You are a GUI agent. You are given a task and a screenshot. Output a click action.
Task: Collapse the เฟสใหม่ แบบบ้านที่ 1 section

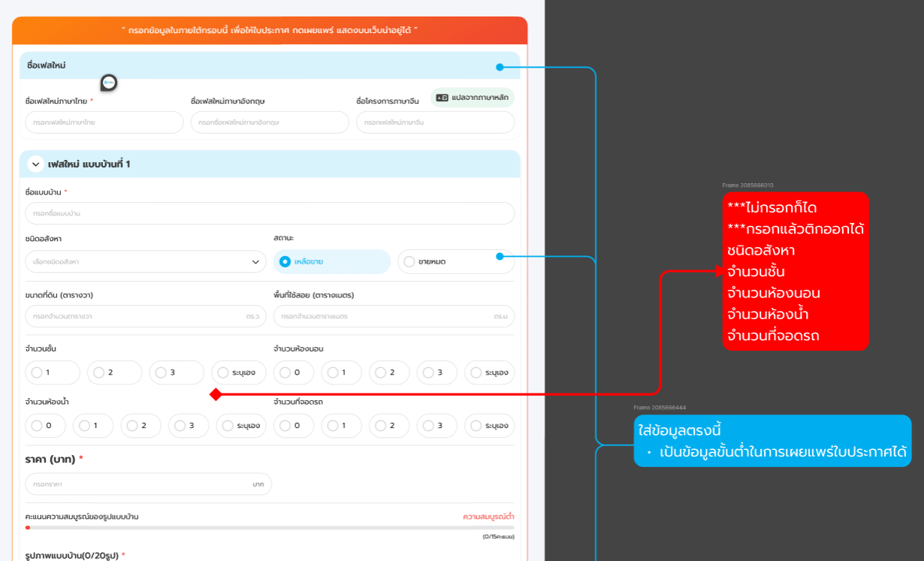[x=36, y=164]
